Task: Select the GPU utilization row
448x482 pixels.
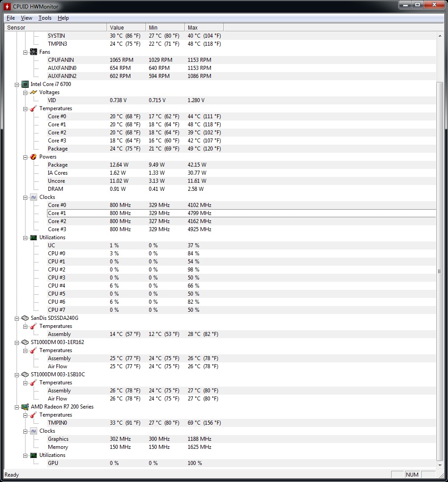Action: tap(53, 463)
